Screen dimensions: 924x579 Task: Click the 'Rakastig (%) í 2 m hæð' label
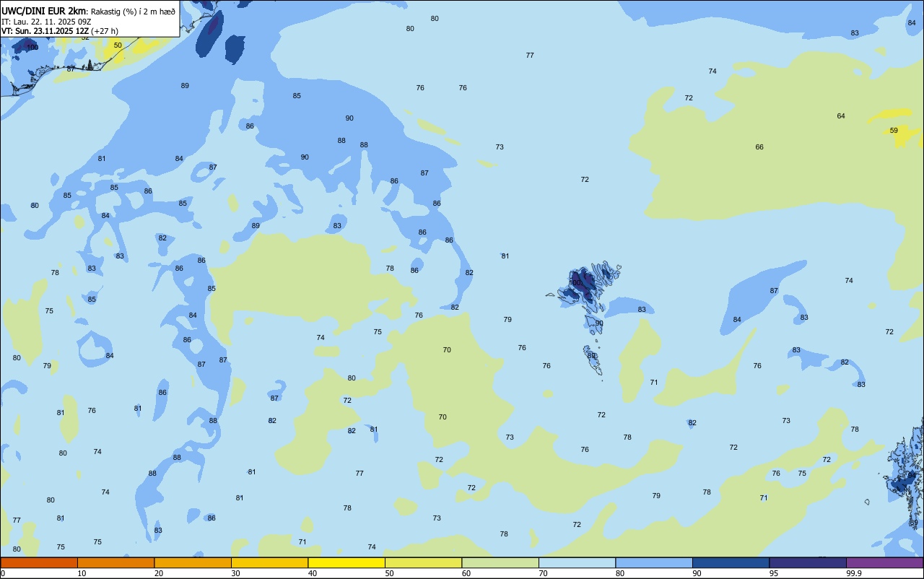133,12
